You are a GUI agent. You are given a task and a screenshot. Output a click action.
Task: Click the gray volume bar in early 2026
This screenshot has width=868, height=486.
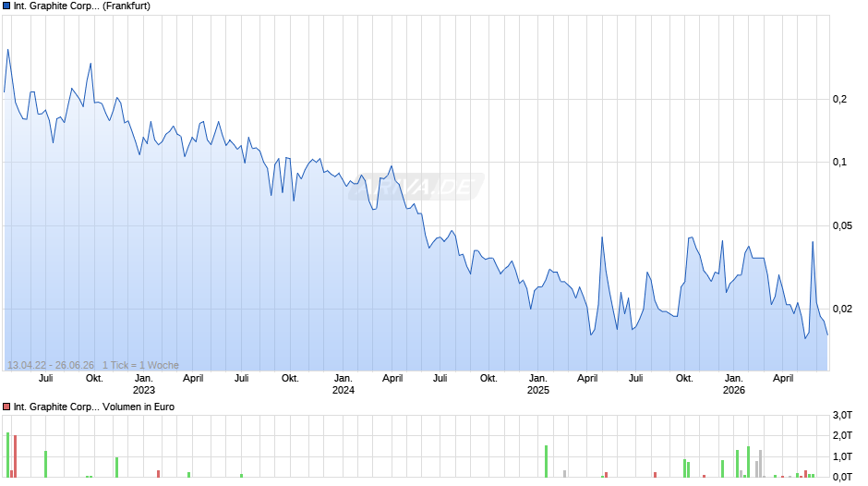point(761,464)
